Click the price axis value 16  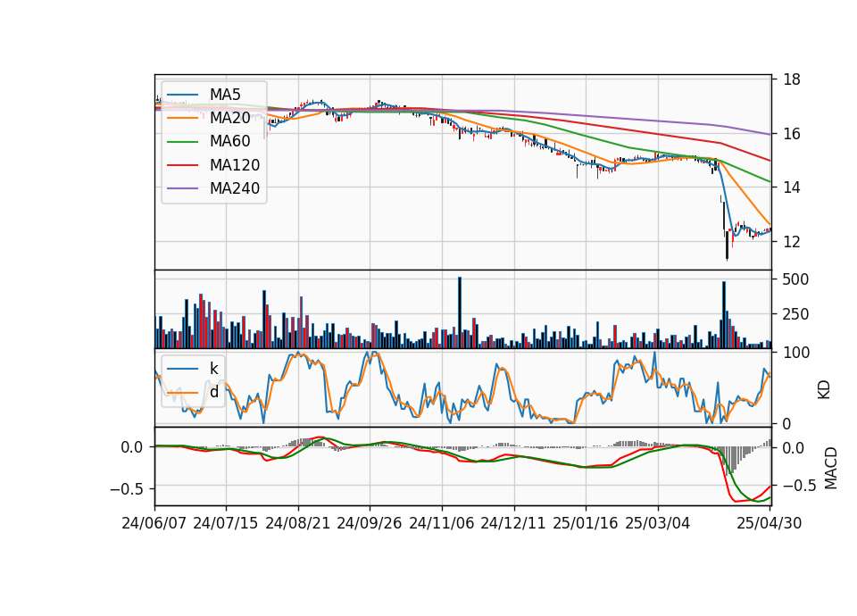792,134
